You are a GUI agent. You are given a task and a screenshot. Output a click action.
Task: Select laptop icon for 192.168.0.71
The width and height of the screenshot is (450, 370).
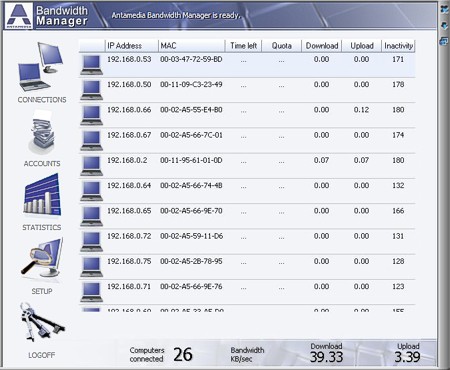coord(91,292)
